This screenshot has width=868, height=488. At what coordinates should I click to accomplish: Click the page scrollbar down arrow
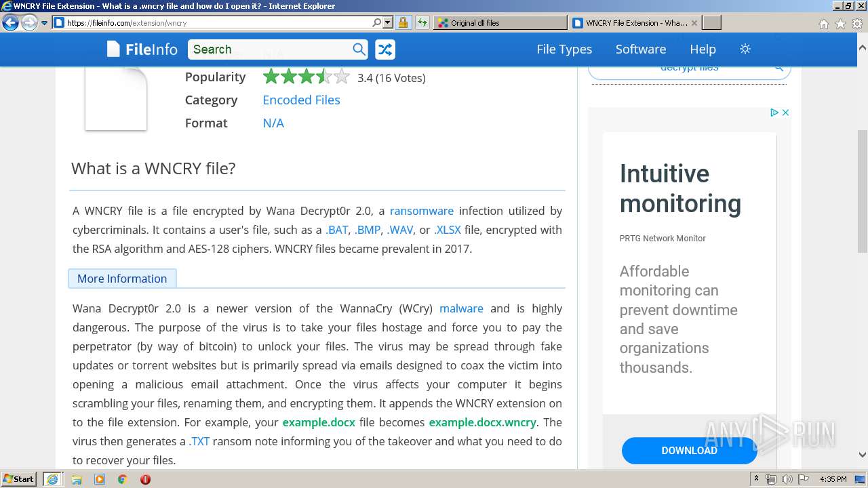(x=863, y=455)
